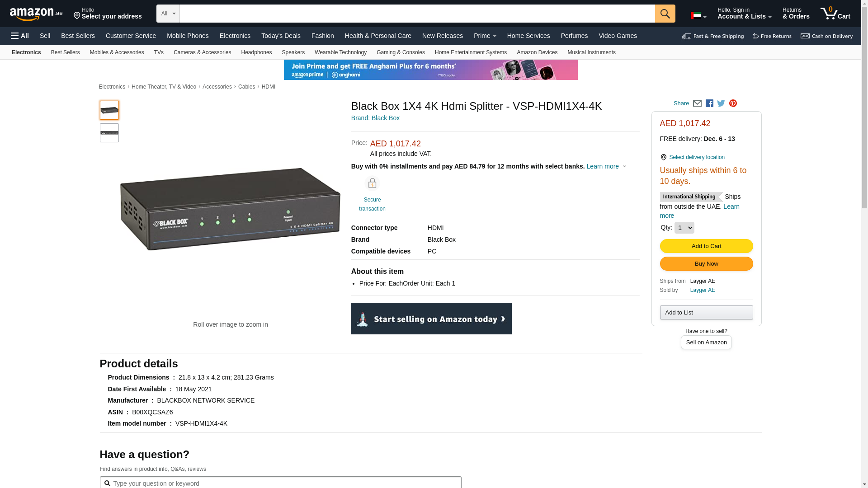The image size is (868, 488).
Task: Share product on Facebook
Action: tap(709, 103)
